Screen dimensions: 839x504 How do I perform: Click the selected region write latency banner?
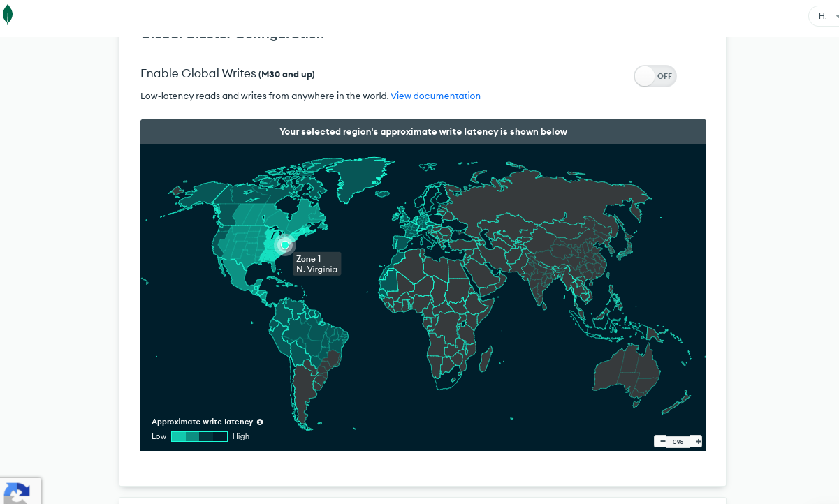pyautogui.click(x=423, y=131)
